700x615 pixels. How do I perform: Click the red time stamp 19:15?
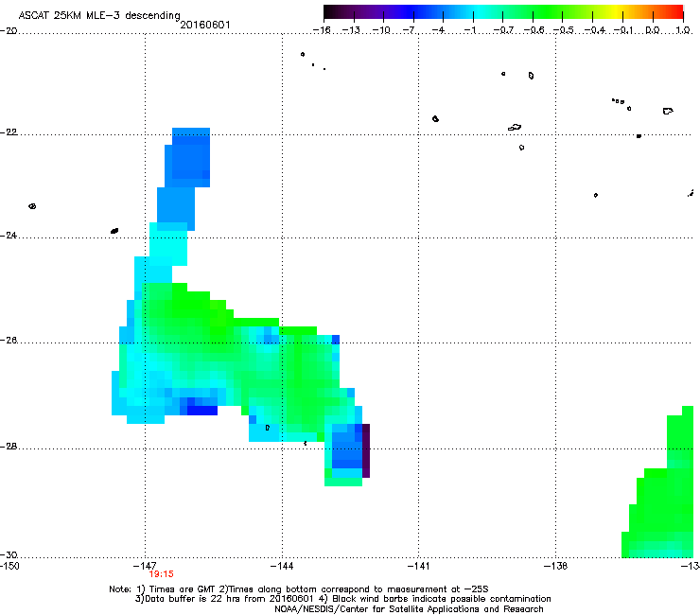pyautogui.click(x=161, y=574)
